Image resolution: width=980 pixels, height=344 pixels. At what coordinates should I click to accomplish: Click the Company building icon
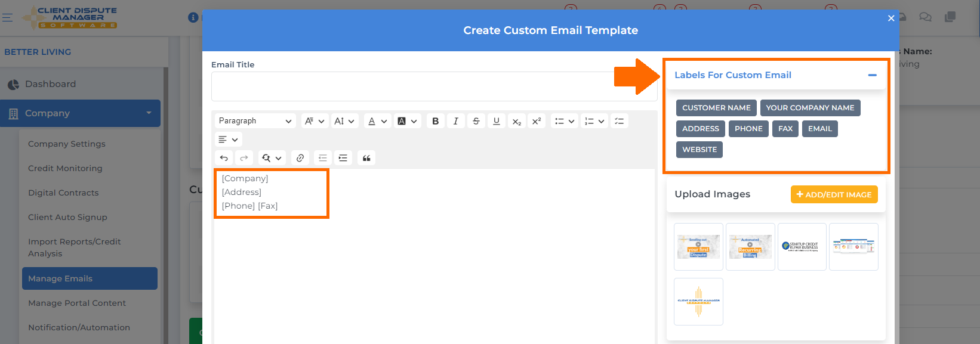click(13, 114)
